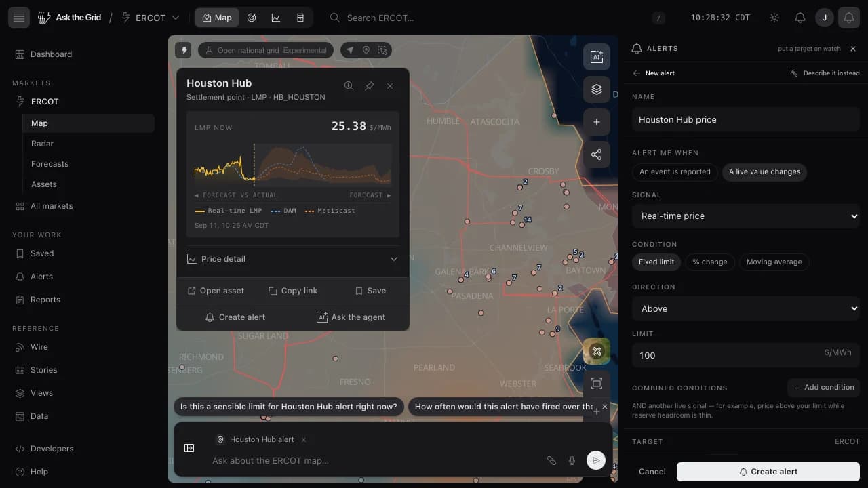Select 'An event is reported' option
868x488 pixels.
point(675,171)
